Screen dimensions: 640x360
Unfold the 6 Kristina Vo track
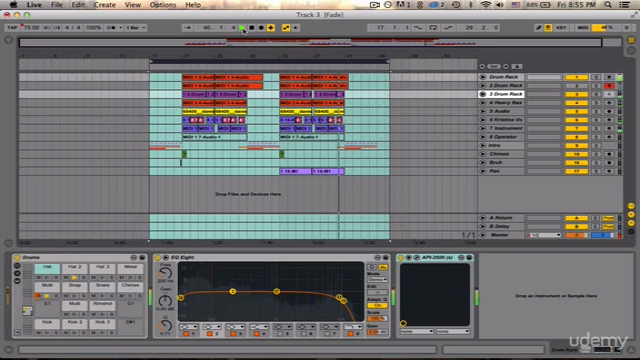click(x=482, y=120)
